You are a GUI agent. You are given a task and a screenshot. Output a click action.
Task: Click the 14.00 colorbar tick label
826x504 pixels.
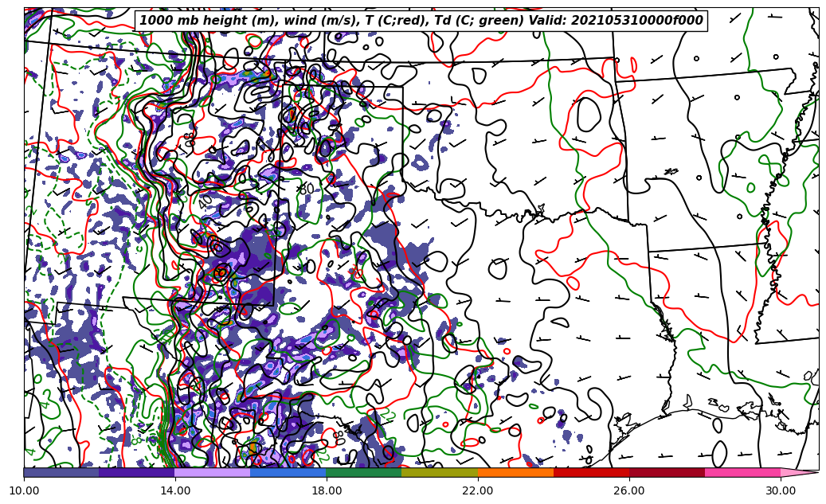[x=175, y=491]
